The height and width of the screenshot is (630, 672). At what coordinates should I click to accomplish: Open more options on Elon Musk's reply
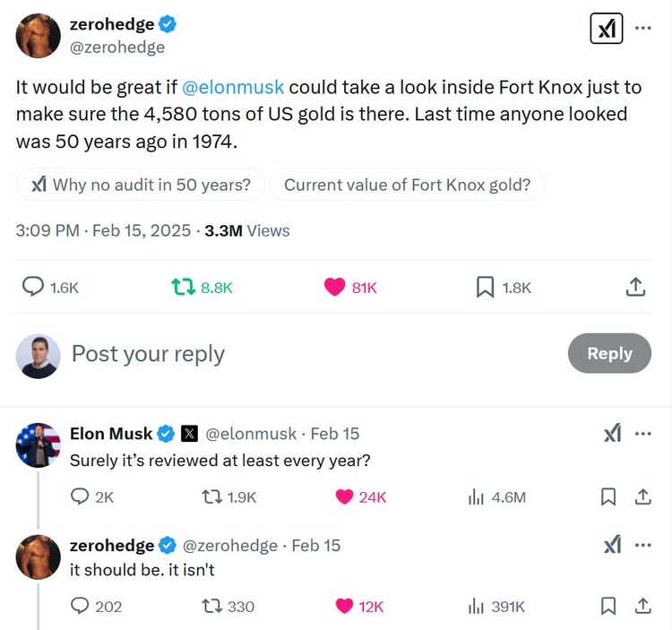coord(642,434)
